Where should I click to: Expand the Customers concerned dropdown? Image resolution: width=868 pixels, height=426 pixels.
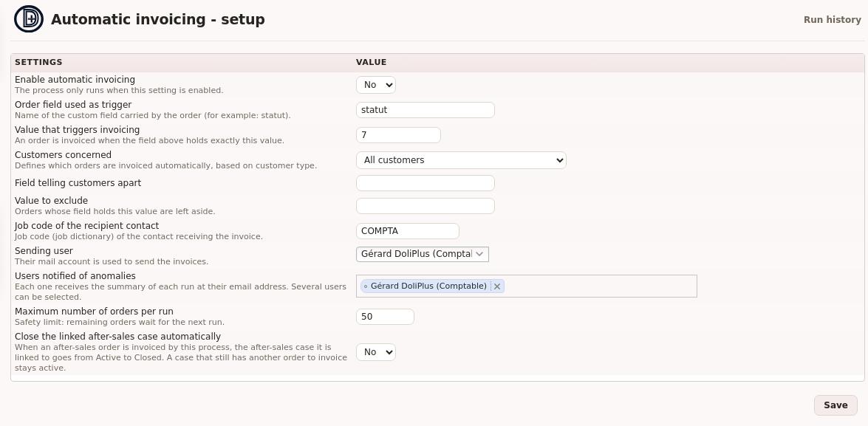[x=461, y=160]
